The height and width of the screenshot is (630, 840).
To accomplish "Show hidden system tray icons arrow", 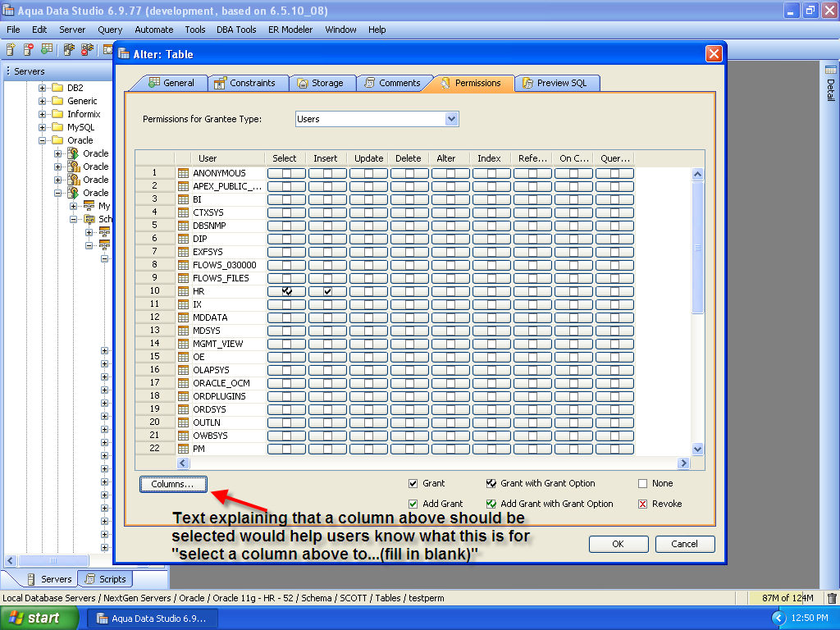I will 778,619.
